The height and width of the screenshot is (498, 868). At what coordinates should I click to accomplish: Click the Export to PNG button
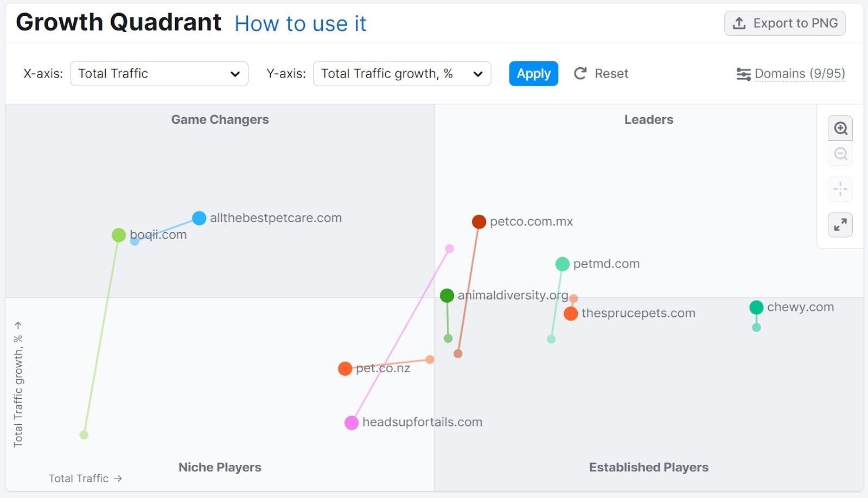click(784, 23)
